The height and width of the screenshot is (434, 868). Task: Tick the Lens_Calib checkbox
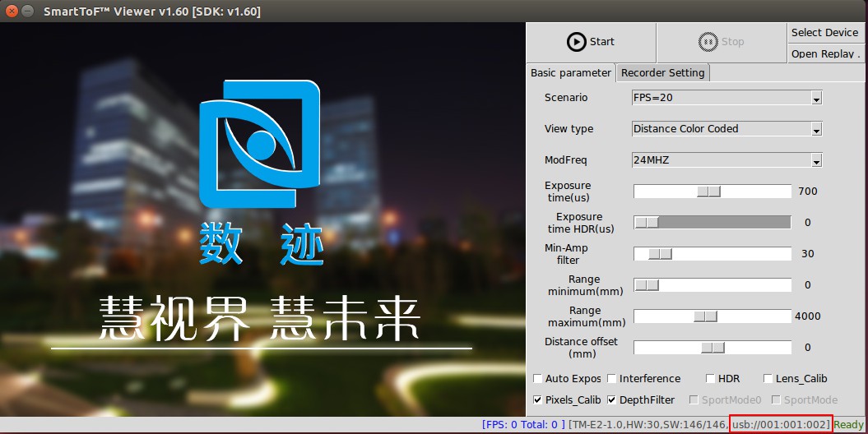point(768,379)
